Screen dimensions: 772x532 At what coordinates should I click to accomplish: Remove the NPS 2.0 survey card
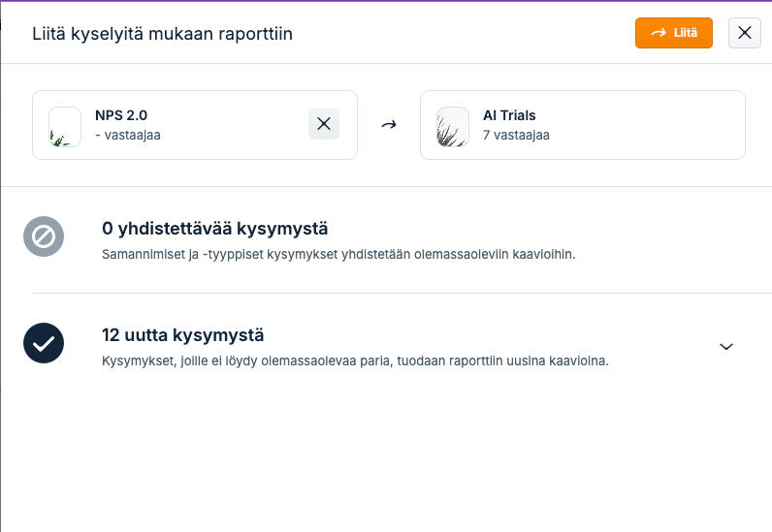click(324, 124)
